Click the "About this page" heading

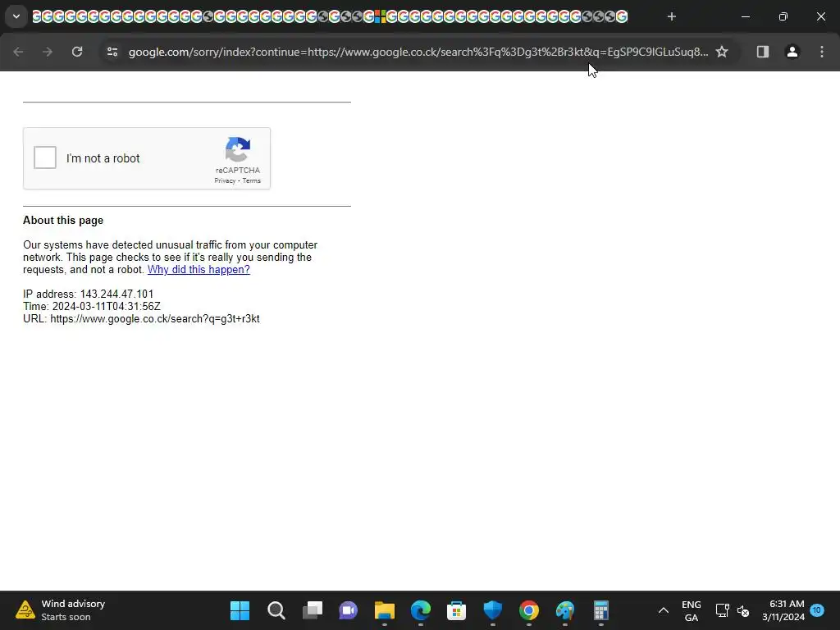tap(63, 220)
